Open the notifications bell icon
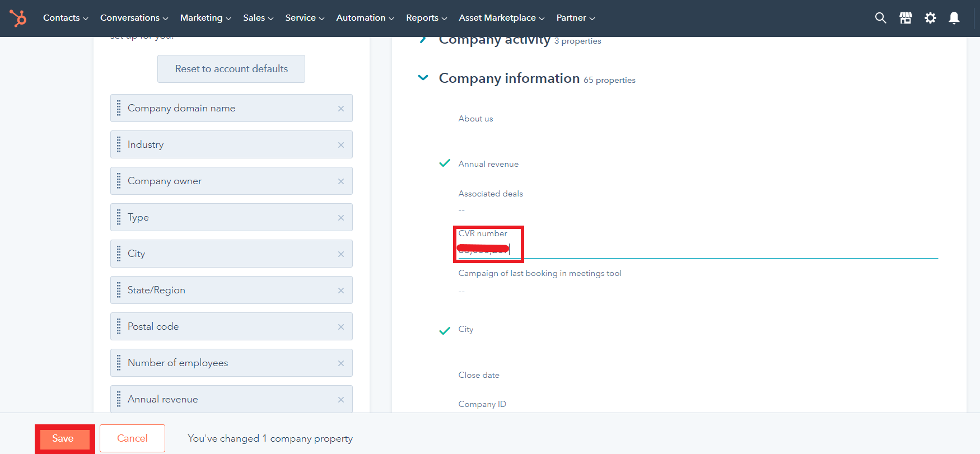Screen dimensions: 980x454 (x=954, y=18)
